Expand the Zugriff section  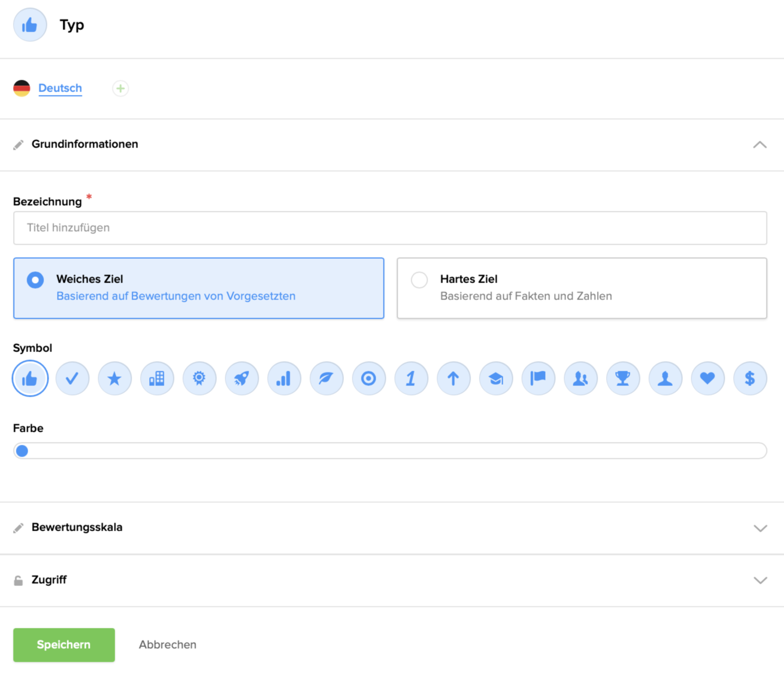(760, 580)
